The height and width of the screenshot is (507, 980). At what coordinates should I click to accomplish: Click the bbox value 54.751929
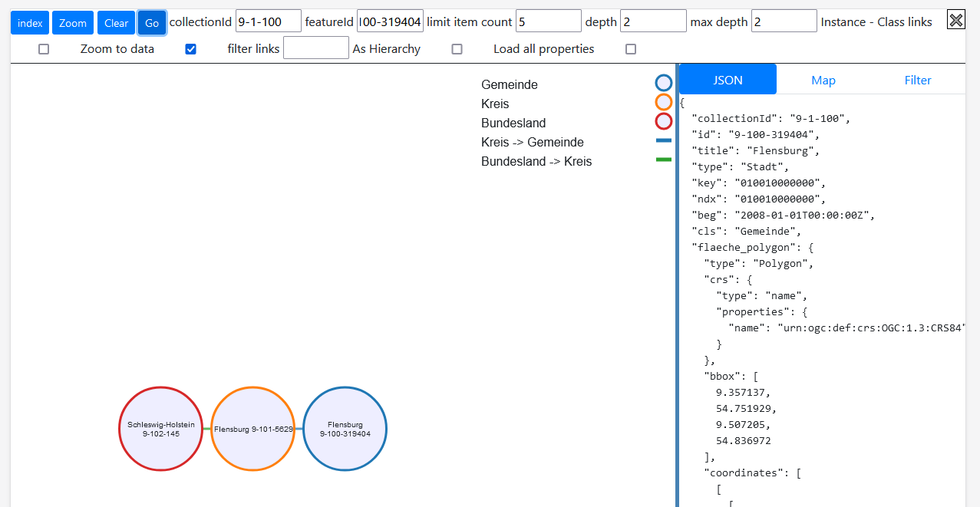747,408
